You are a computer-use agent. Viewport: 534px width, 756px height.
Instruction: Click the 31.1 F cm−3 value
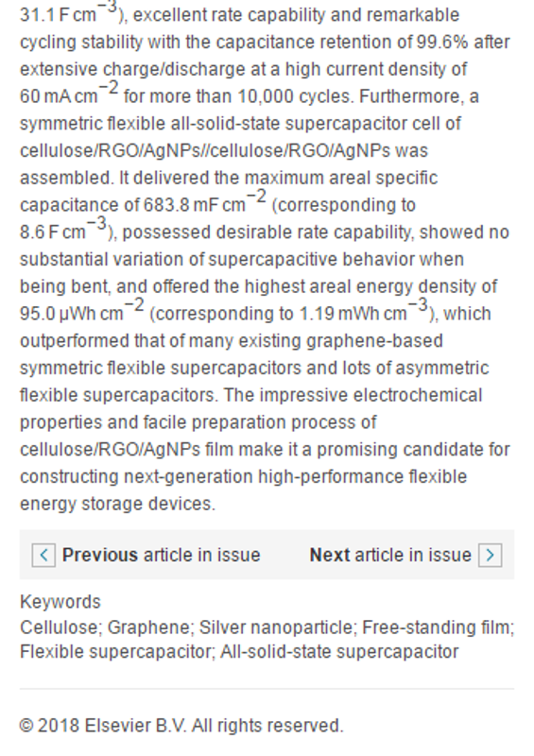click(x=69, y=12)
